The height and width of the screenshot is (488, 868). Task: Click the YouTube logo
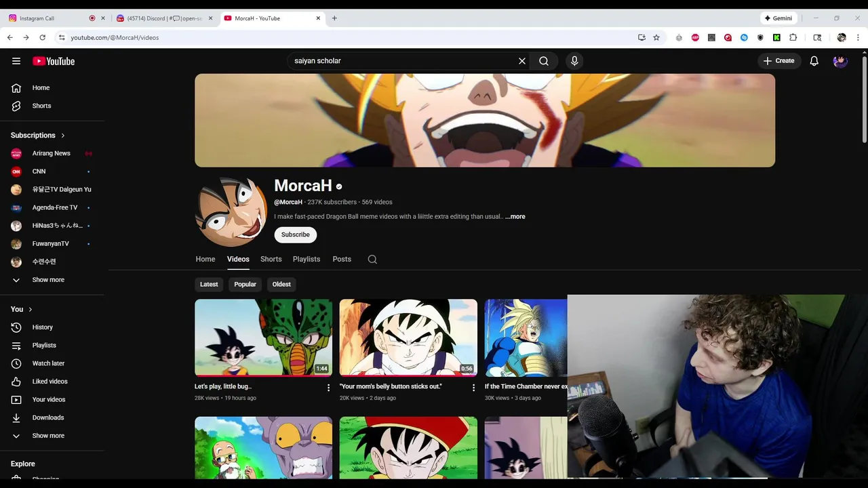(x=54, y=61)
